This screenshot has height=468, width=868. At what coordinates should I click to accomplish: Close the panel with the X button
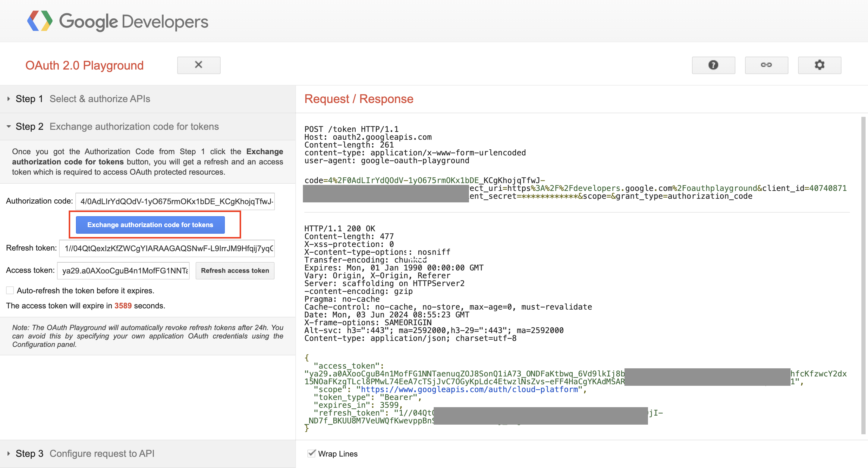199,65
